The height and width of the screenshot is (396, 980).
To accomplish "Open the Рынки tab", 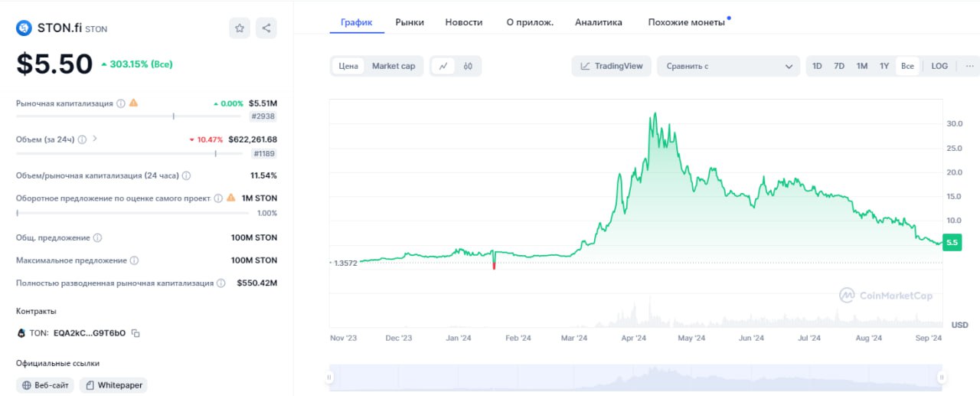I will coord(410,22).
